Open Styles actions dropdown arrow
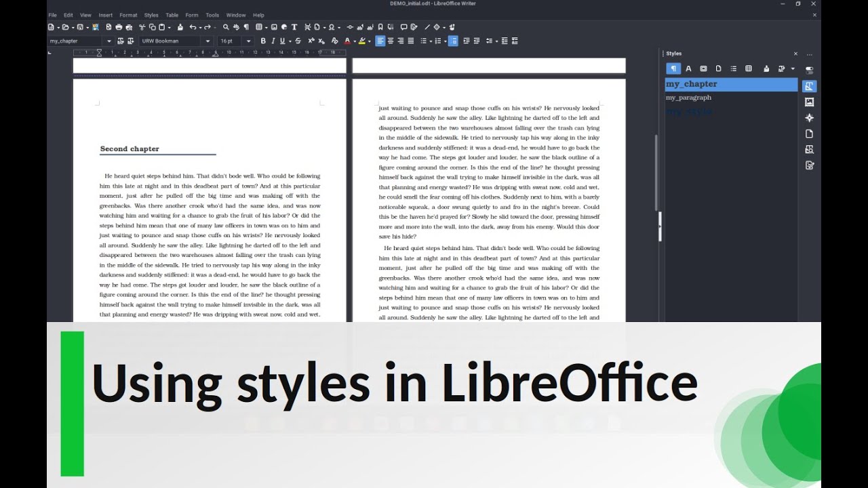868x488 pixels. pos(793,68)
